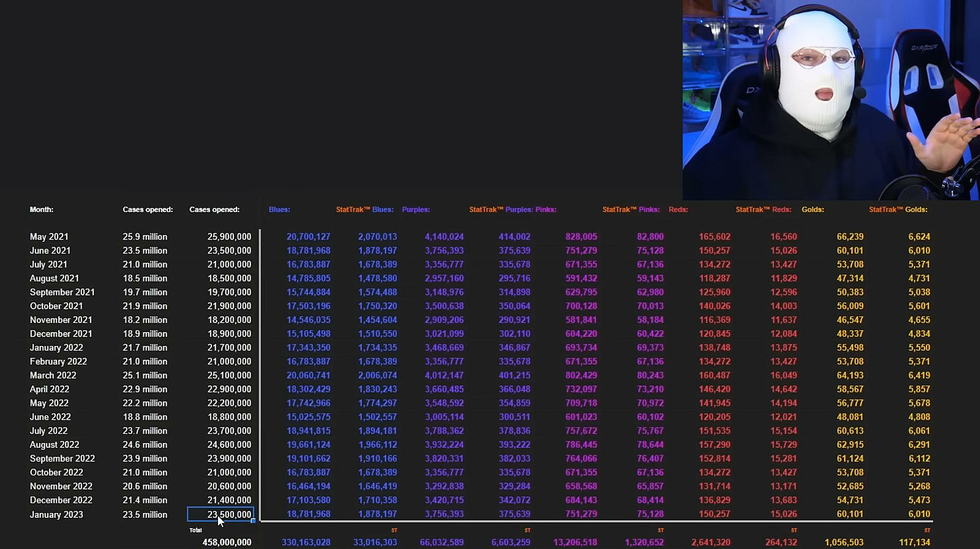The height and width of the screenshot is (549, 980).
Task: Click the webcam video overlay
Action: click(831, 100)
